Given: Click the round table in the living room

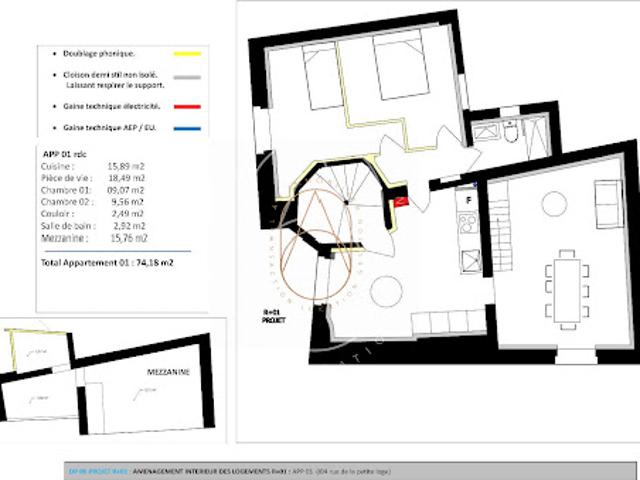Looking at the screenshot, I should 554,204.
